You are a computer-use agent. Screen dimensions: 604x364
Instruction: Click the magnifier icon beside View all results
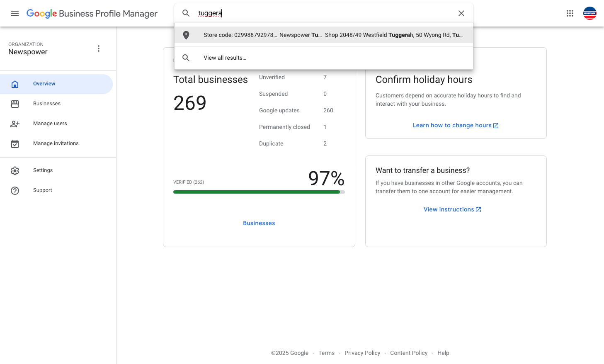(186, 58)
